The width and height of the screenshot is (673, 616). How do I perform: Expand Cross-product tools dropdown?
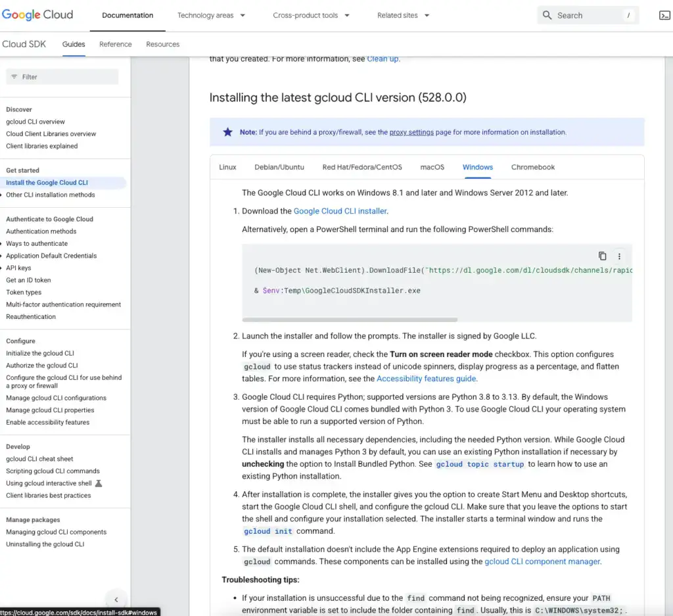(x=347, y=16)
